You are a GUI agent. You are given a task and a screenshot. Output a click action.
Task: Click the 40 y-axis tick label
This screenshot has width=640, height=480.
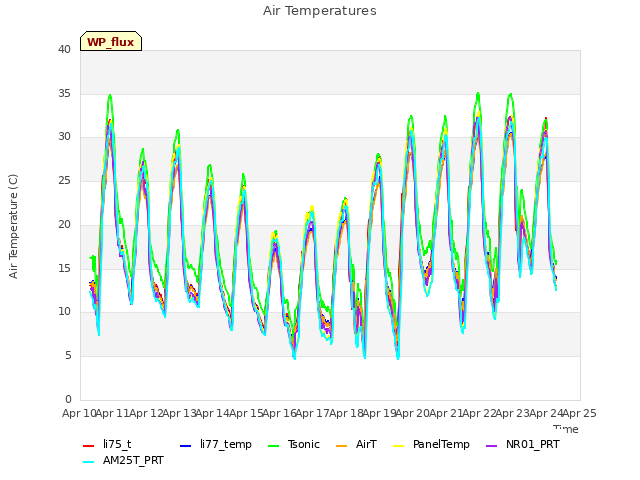(x=64, y=50)
